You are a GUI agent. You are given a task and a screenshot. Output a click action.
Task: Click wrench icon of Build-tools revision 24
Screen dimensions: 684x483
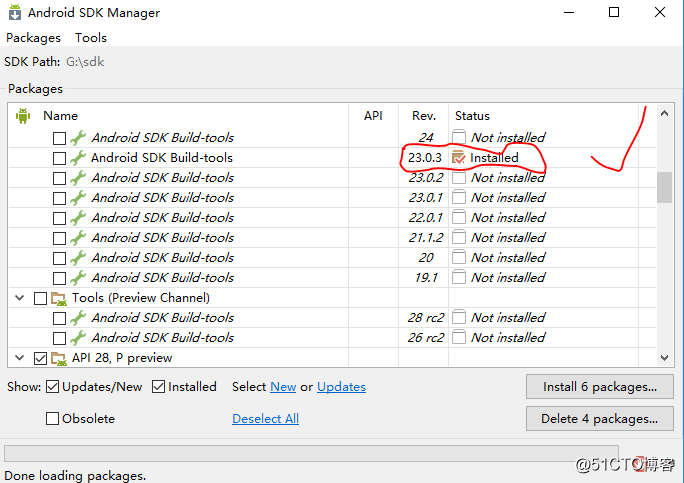tap(78, 138)
